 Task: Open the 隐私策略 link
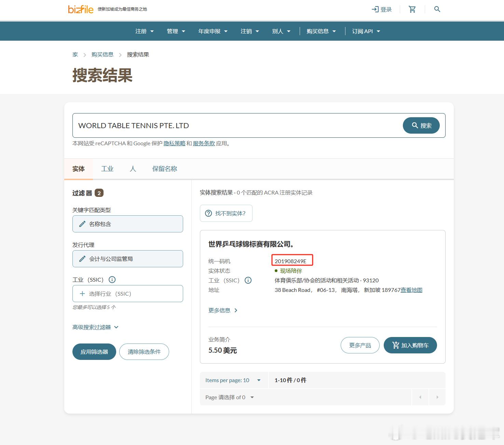[x=175, y=143]
